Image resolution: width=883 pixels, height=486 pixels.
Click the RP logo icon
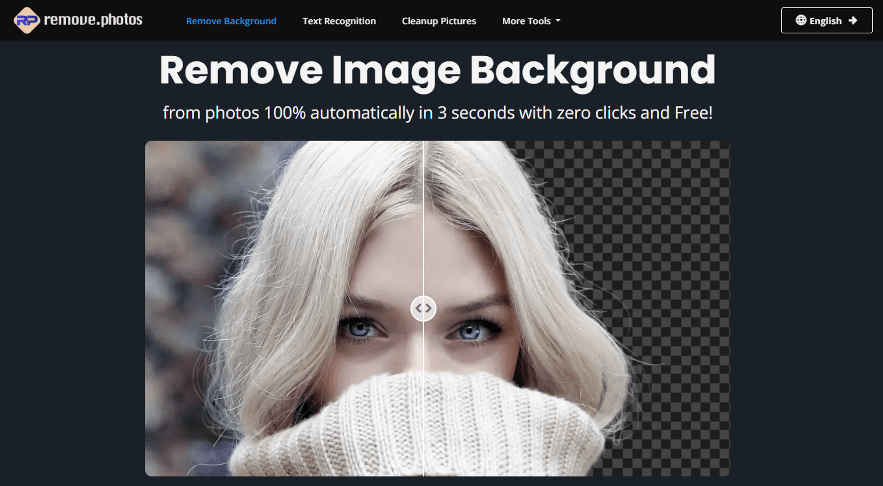27,20
